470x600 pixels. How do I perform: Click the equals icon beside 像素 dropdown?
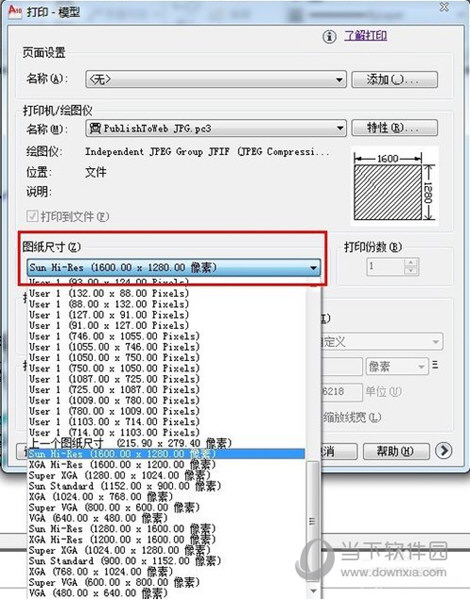[435, 365]
